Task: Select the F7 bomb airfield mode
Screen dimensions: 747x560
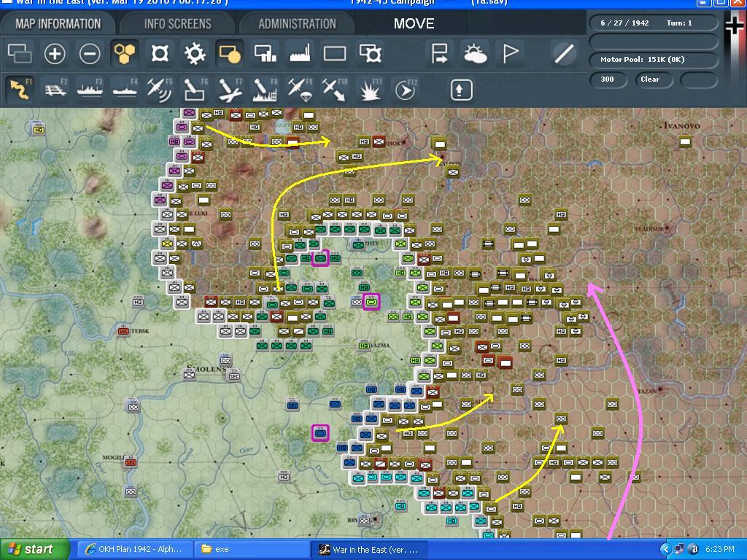Action: (231, 90)
